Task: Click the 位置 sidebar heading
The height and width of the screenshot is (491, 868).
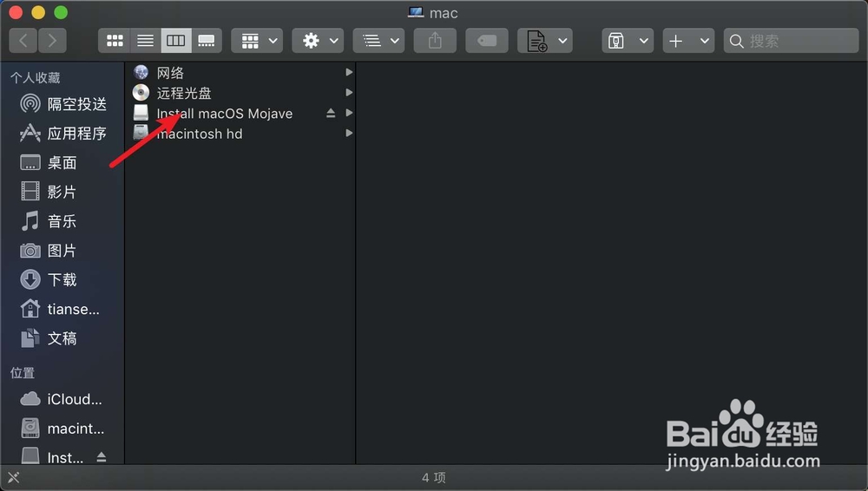Action: [x=23, y=373]
